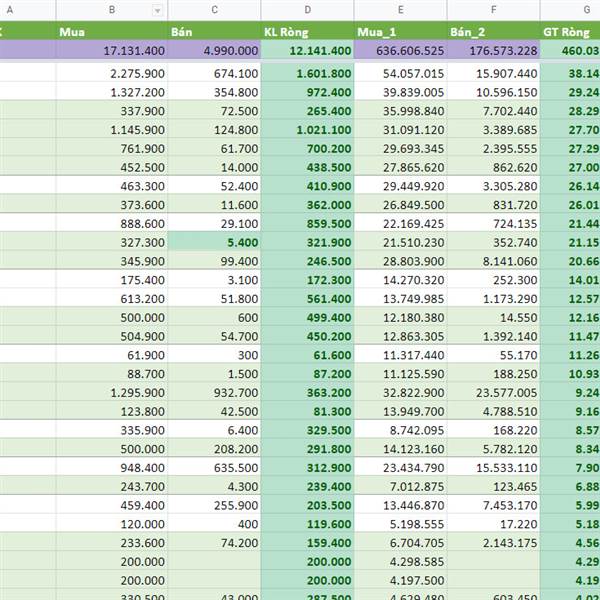Screen dimensions: 600x600
Task: Select cell with value 29.693.345
Action: tap(401, 148)
